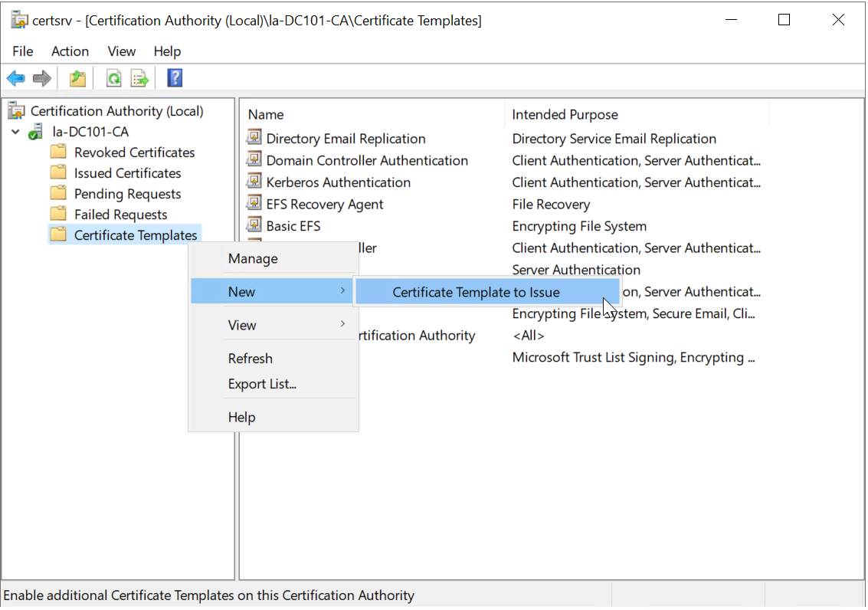Choose Certificate Template to Issue
This screenshot has width=868, height=610.
[476, 292]
